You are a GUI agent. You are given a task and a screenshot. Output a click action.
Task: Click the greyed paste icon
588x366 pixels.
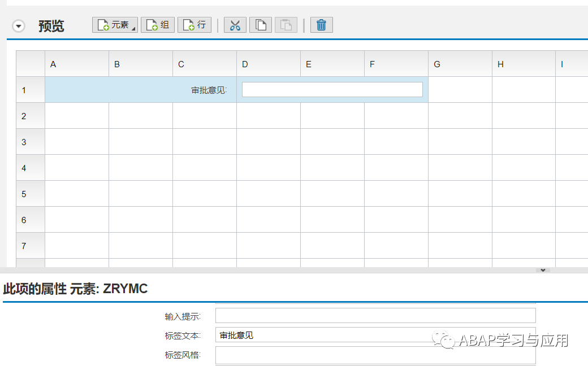point(286,25)
